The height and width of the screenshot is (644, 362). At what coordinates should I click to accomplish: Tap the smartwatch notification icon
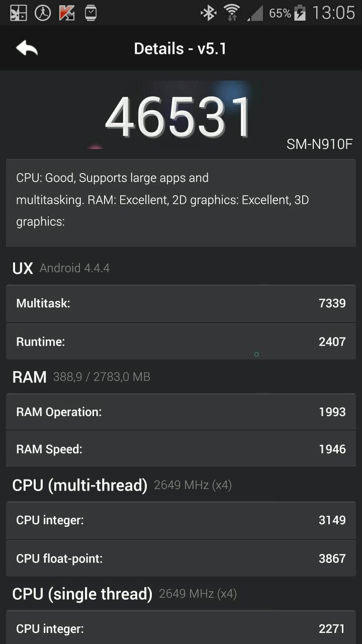click(90, 13)
